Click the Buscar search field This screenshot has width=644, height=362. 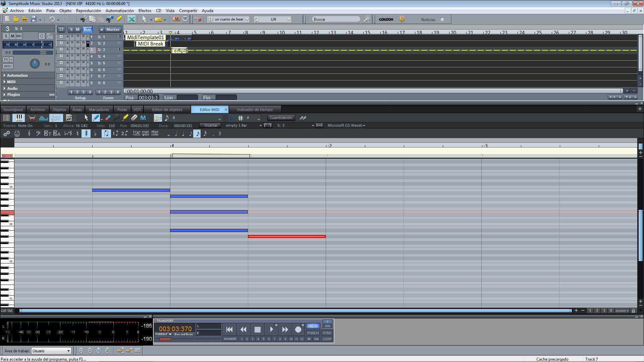[x=336, y=19]
